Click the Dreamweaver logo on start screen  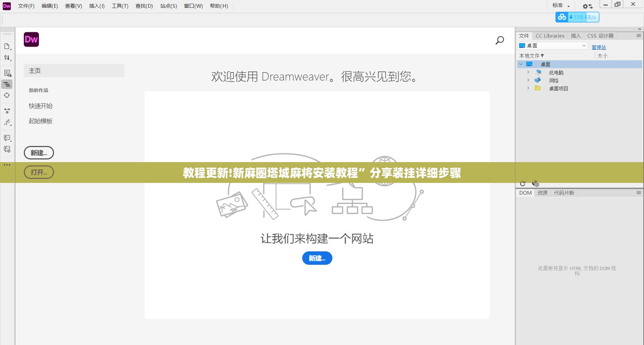(32, 40)
